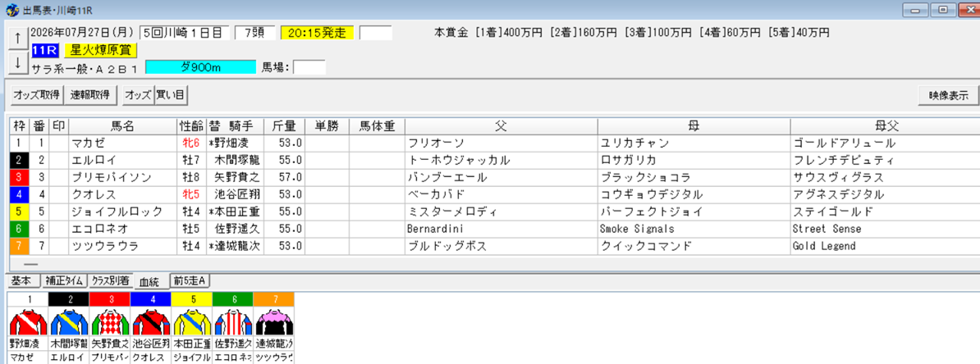
Task: Click the green frame 6 cell
Action: tap(20, 229)
